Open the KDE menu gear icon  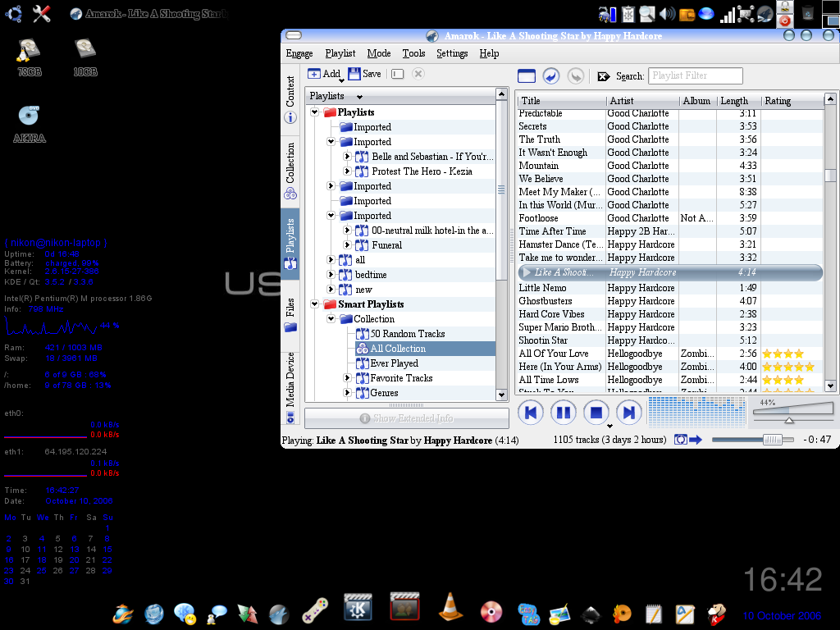[x=13, y=13]
